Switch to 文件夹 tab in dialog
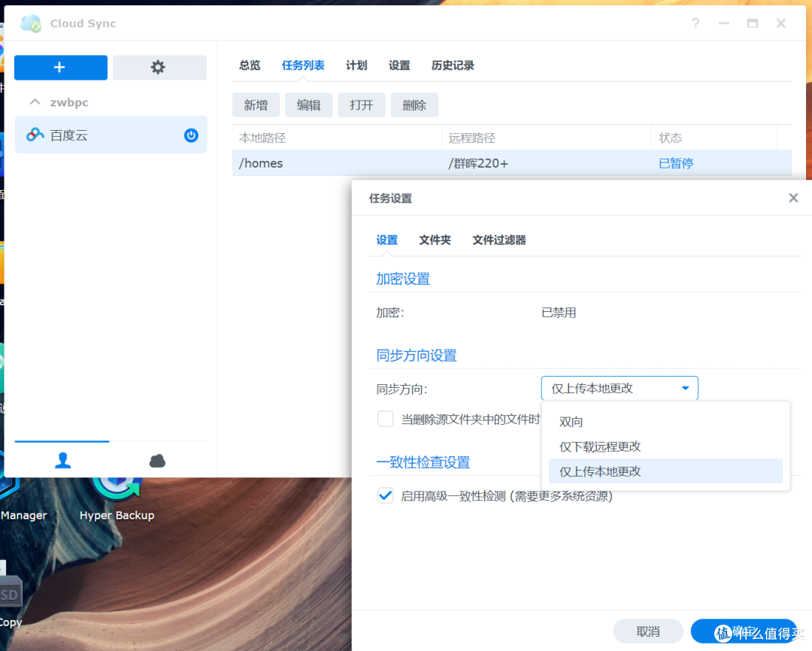812x651 pixels. (x=435, y=240)
